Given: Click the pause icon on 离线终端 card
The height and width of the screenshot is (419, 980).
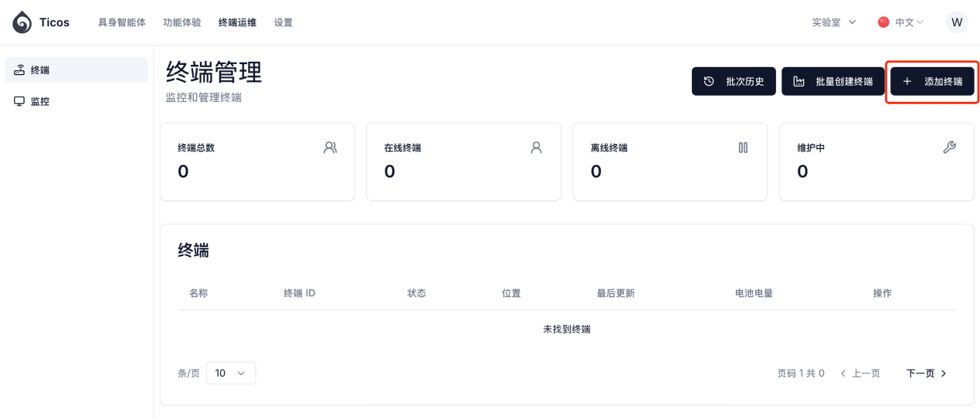Looking at the screenshot, I should [x=743, y=147].
